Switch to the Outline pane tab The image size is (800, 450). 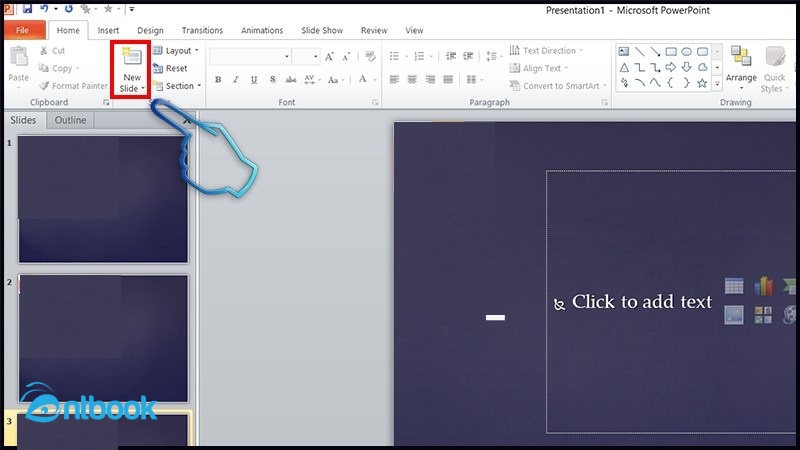pos(70,120)
